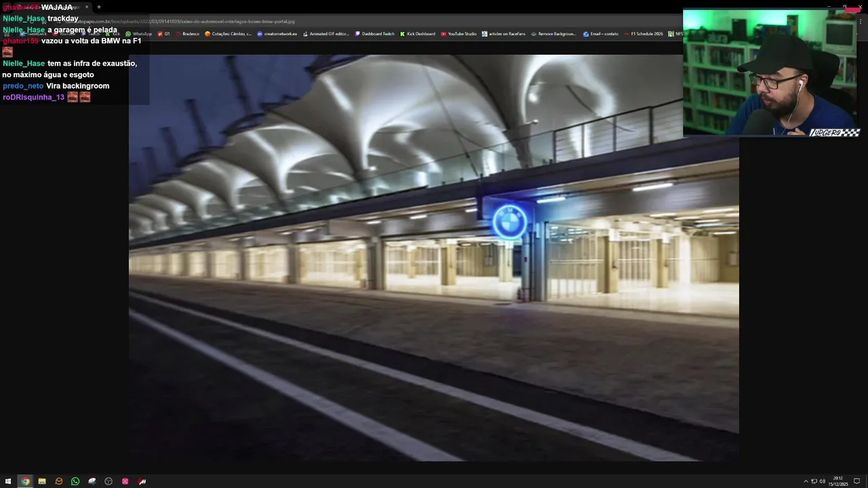Image resolution: width=868 pixels, height=488 pixels.
Task: Open the volume control tray icon
Action: tap(822, 481)
